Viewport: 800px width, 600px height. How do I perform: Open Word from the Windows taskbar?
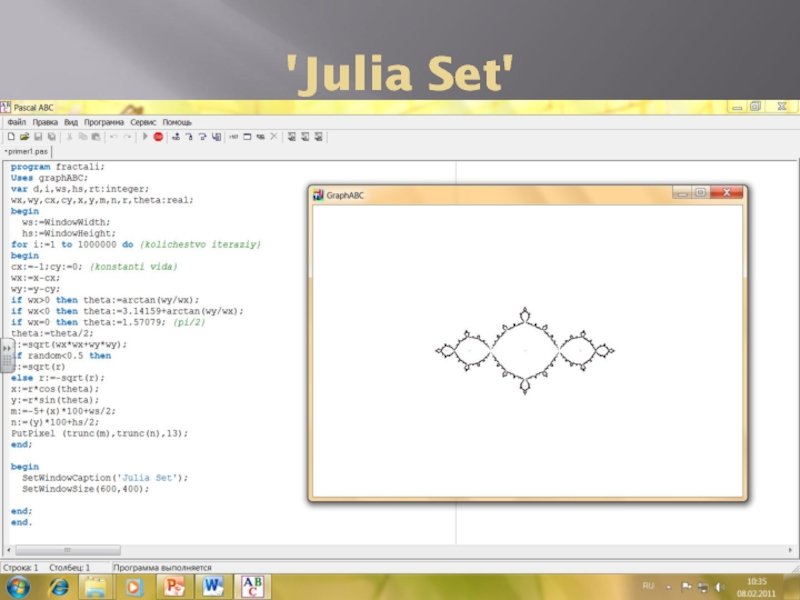click(x=214, y=585)
